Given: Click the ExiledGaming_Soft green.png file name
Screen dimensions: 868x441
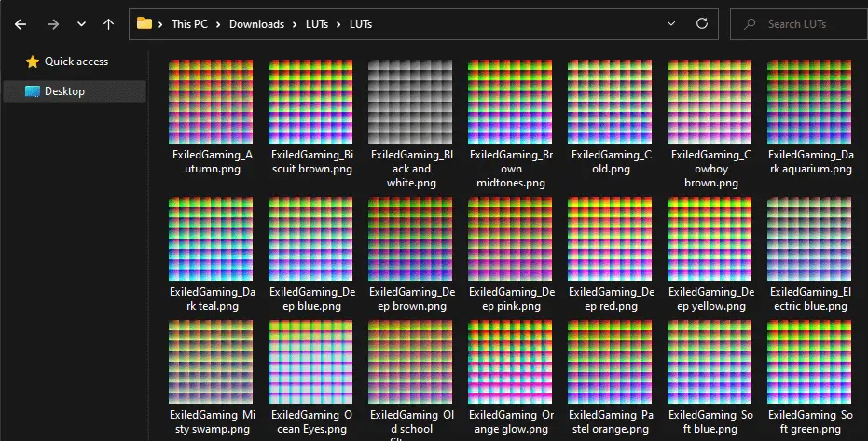Looking at the screenshot, I should pyautogui.click(x=810, y=421).
